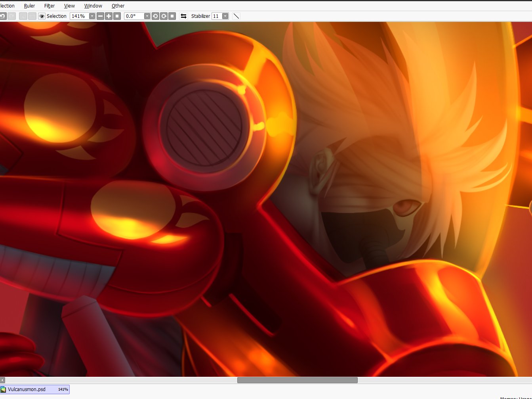Reset zoom with the square button
Screen dimensions: 532x399
[x=117, y=16]
